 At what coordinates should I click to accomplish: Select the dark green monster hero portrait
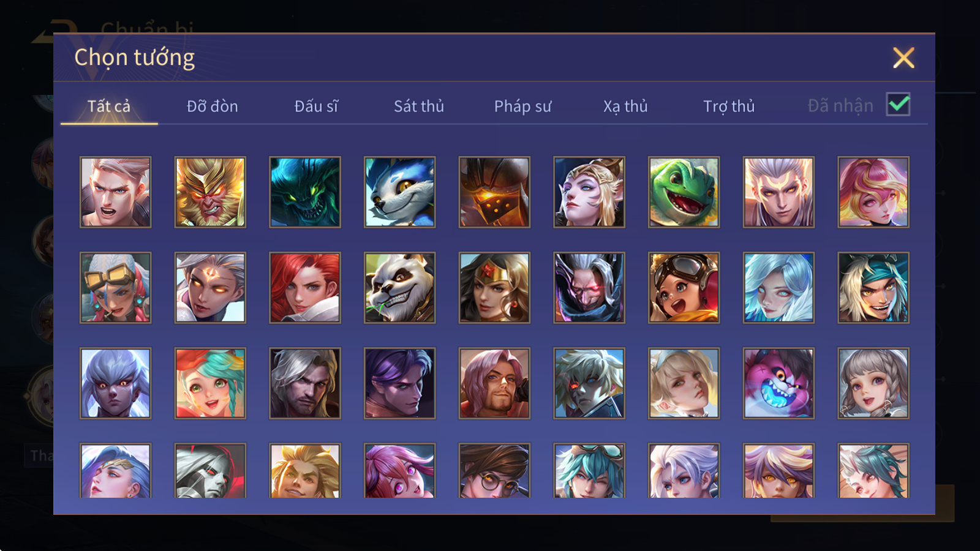[305, 192]
